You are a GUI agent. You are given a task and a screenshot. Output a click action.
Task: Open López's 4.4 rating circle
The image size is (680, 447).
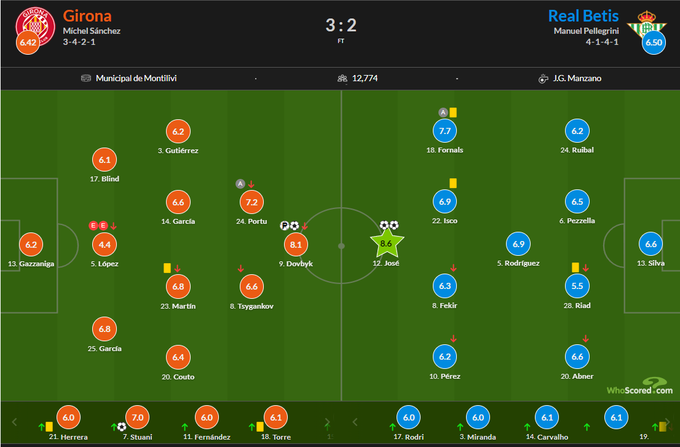(103, 243)
